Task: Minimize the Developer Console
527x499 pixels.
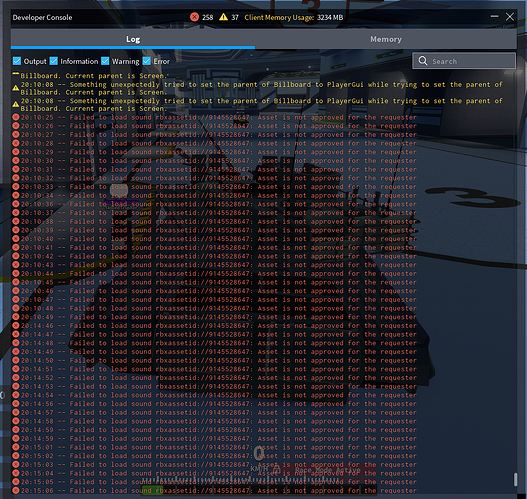Action: point(494,16)
